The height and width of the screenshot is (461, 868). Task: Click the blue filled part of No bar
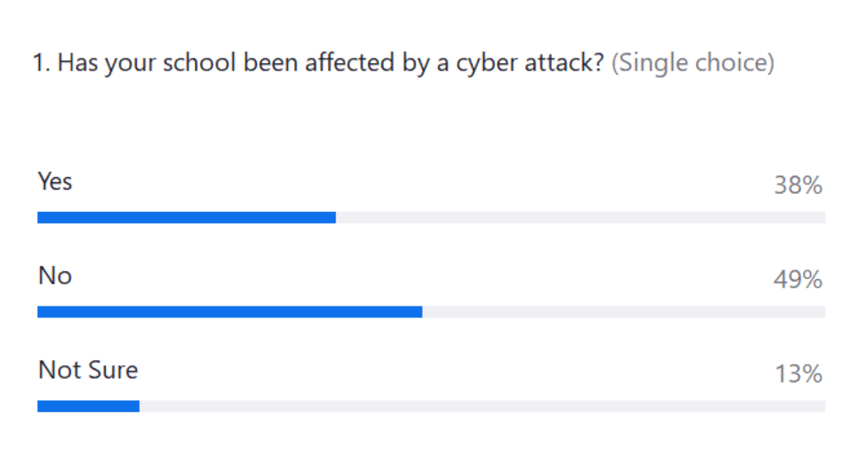tap(229, 312)
